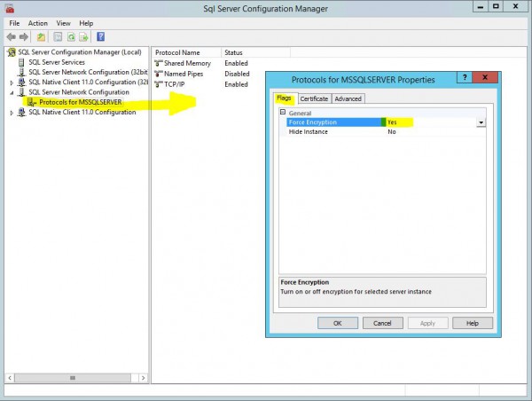
Task: Click the Up one level folder icon
Action: point(41,36)
